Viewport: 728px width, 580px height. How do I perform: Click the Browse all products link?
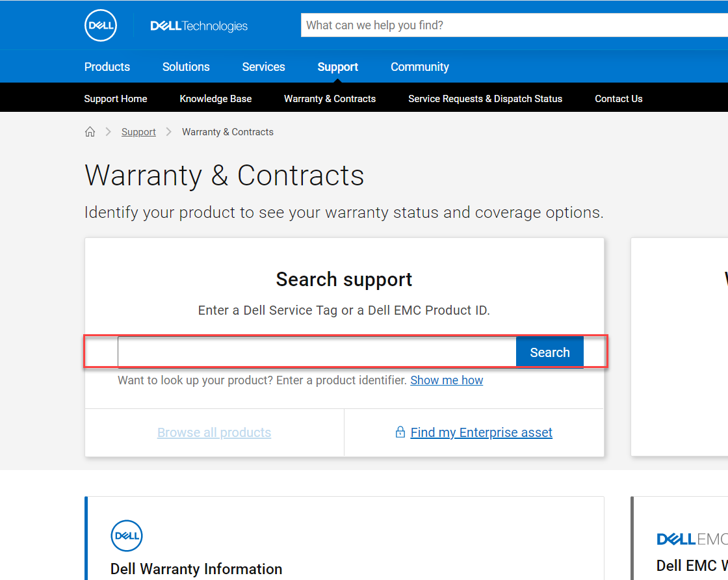point(214,432)
